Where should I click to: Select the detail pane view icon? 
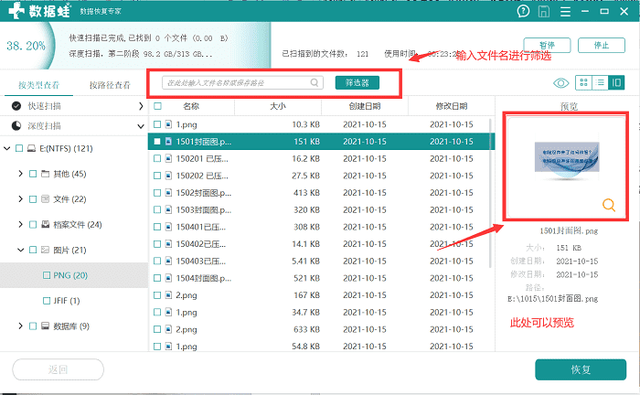click(616, 83)
